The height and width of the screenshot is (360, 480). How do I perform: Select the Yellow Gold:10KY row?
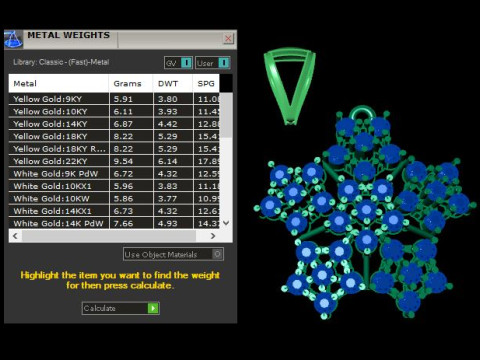click(114, 111)
